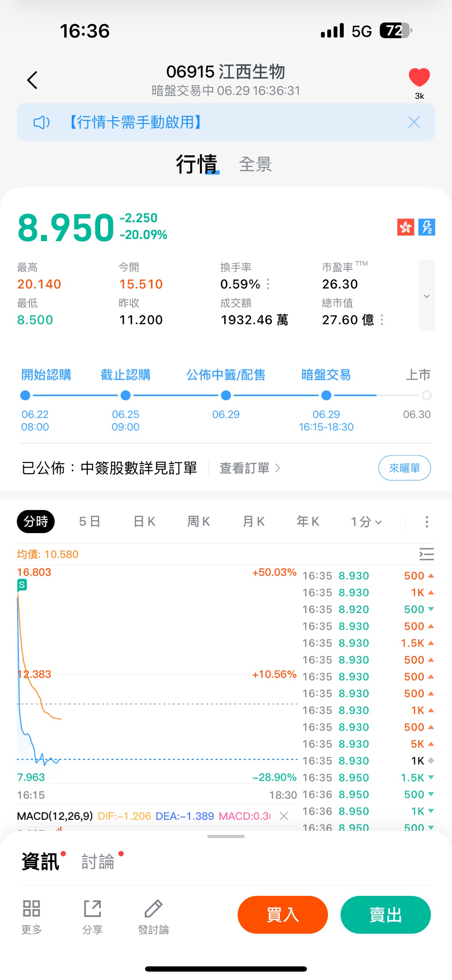This screenshot has height=980, width=452.
Task: Tap the 均價: 10.580 label
Action: click(47, 554)
